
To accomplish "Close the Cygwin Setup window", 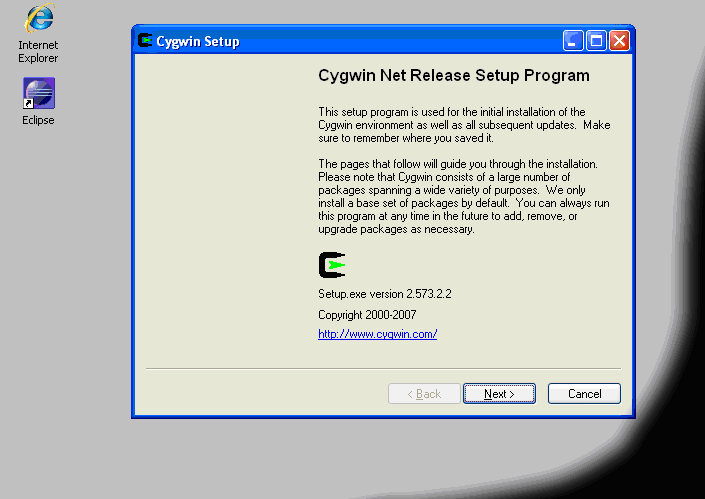I will 619,41.
